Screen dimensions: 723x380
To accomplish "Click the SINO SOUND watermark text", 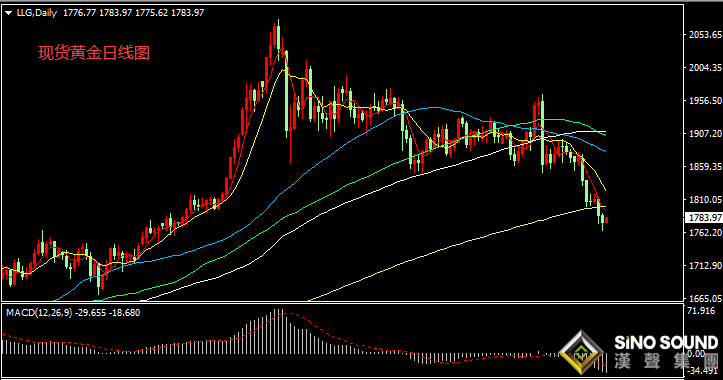I will [666, 342].
